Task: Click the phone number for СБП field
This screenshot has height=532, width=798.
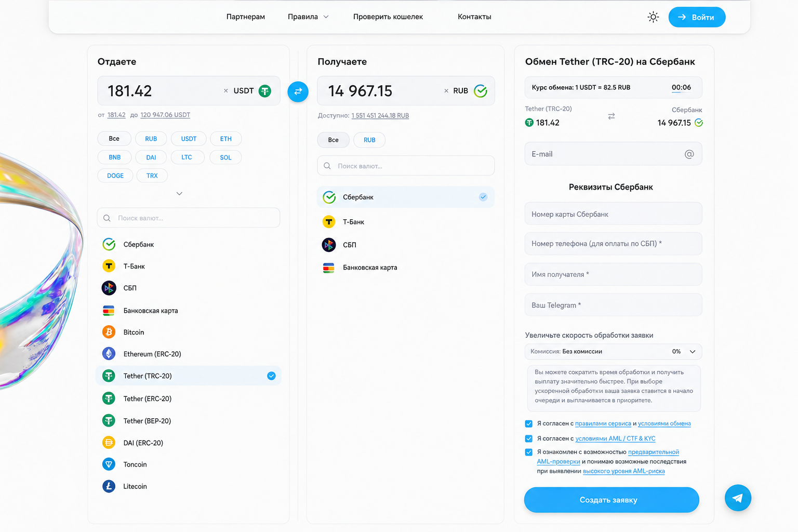Action: (613, 244)
